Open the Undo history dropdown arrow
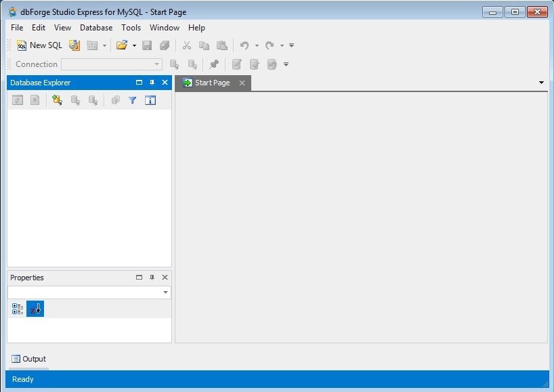This screenshot has height=392, width=554. pos(257,45)
